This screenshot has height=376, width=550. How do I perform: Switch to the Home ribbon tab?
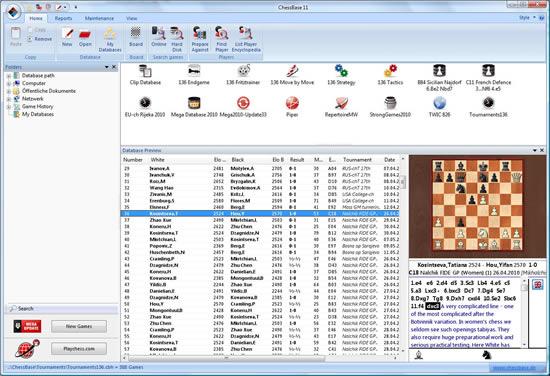[x=36, y=18]
